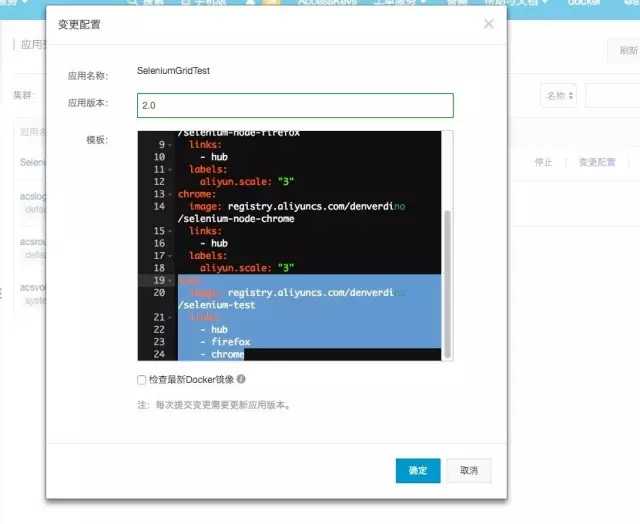The width and height of the screenshot is (640, 524).
Task: Click 变更配置 link in background page
Action: tap(597, 162)
